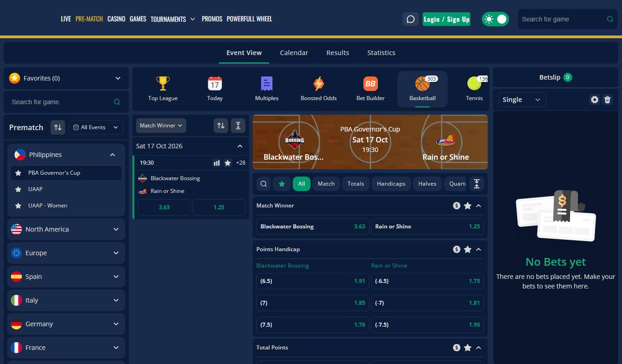Click the market search magnifier icon

[x=264, y=184]
